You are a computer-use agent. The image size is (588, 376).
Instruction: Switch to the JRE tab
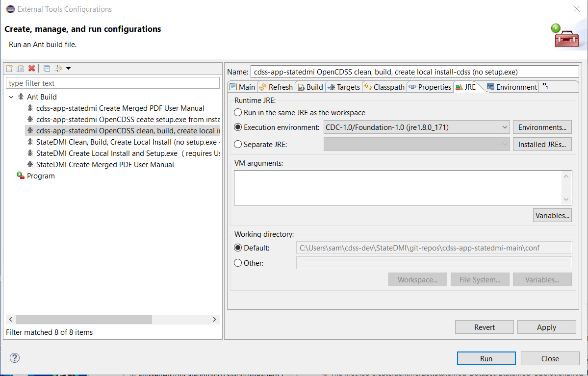pos(466,87)
